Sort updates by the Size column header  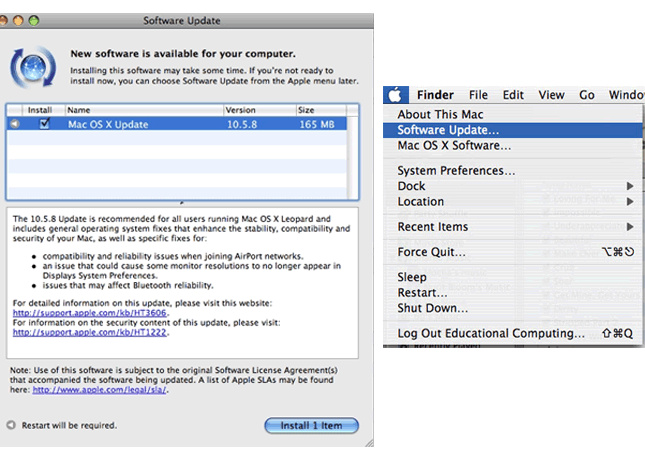(321, 110)
